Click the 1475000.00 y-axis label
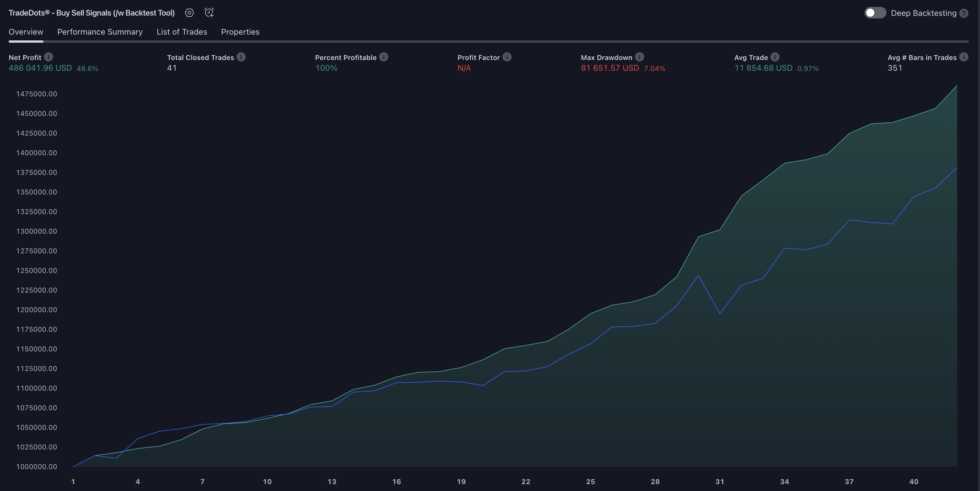This screenshot has height=491, width=980. pos(36,94)
